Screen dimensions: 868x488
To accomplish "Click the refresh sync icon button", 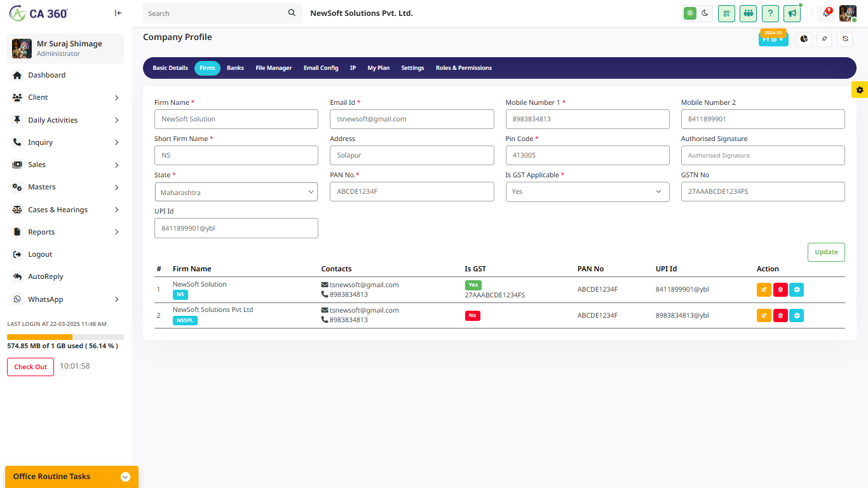I will pos(845,39).
